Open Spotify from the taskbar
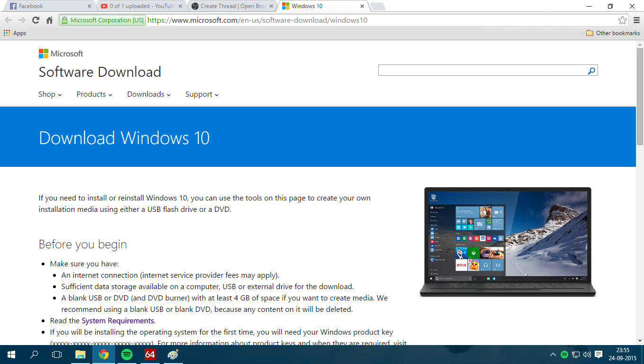Viewport: 644px width, 364px height. pos(127,355)
